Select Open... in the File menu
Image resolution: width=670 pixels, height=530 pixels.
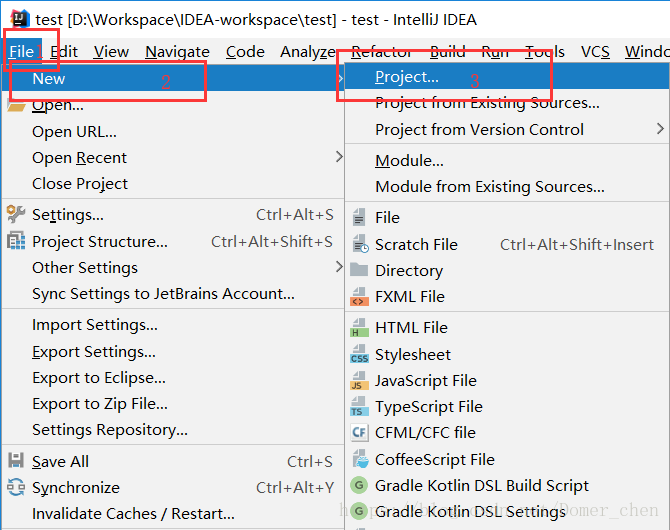coord(173,105)
